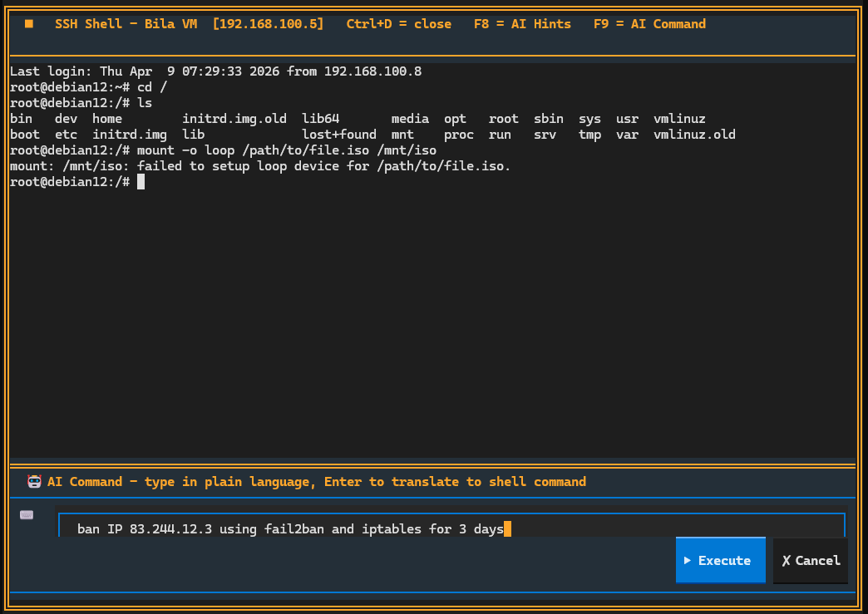Click the 'F8 = AI Hints' shortcut label
The height and width of the screenshot is (614, 868).
tap(522, 24)
